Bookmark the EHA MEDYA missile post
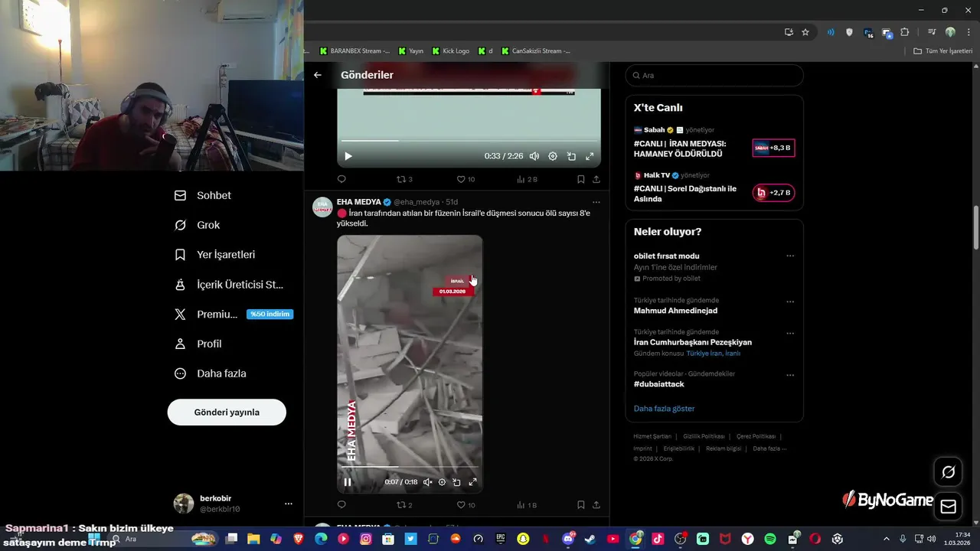980x551 pixels. click(581, 505)
